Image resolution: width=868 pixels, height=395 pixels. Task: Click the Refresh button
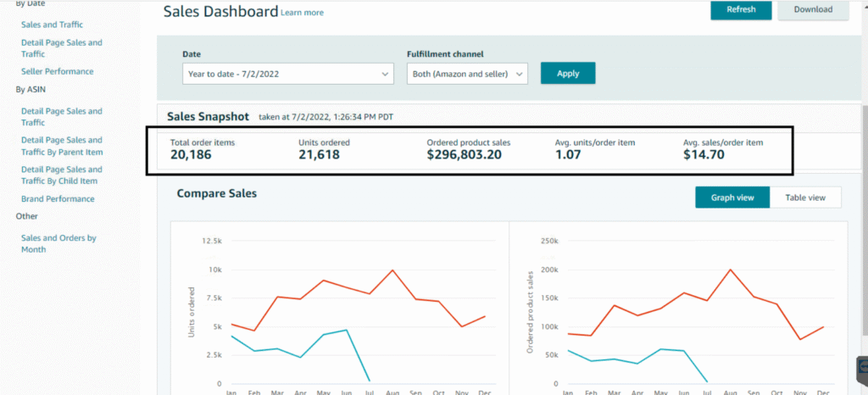pyautogui.click(x=740, y=10)
